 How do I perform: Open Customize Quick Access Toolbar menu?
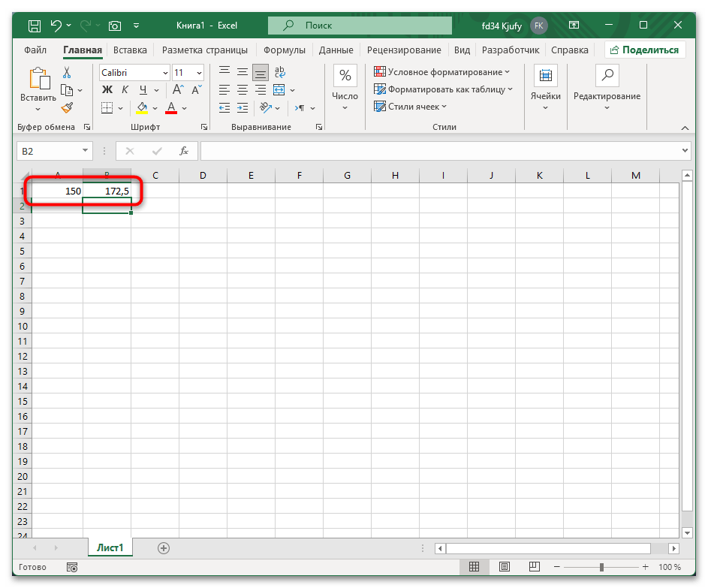[137, 26]
